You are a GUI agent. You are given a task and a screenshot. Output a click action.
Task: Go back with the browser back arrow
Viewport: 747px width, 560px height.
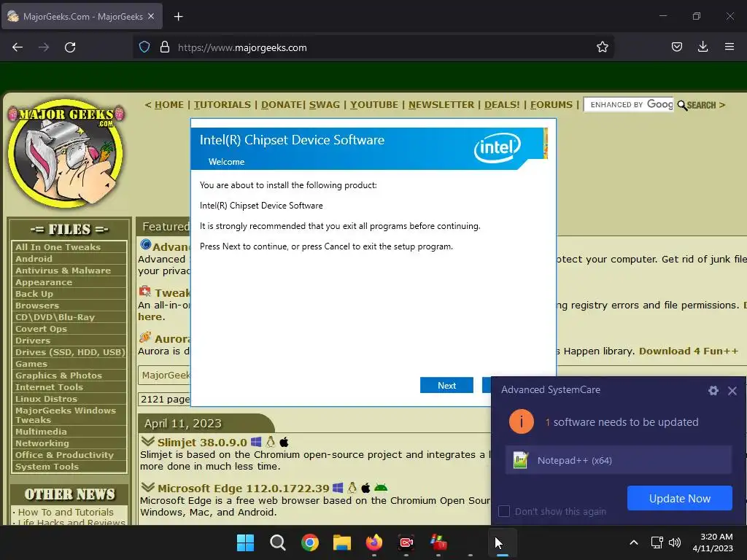point(18,47)
